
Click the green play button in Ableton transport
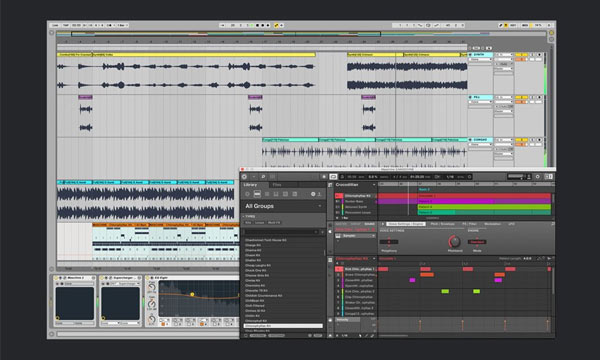coord(252,25)
